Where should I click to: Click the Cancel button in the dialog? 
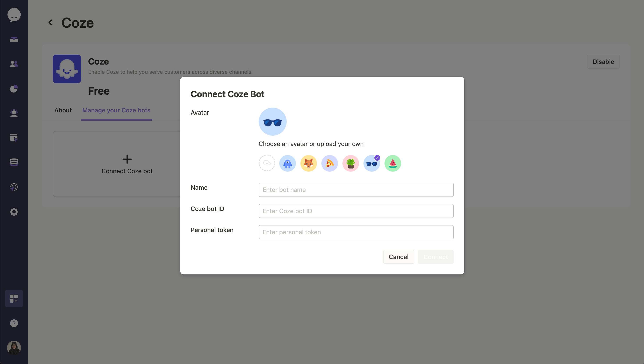398,257
